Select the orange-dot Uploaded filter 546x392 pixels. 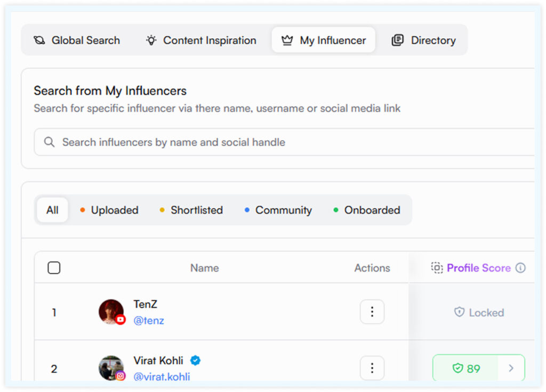pyautogui.click(x=109, y=210)
